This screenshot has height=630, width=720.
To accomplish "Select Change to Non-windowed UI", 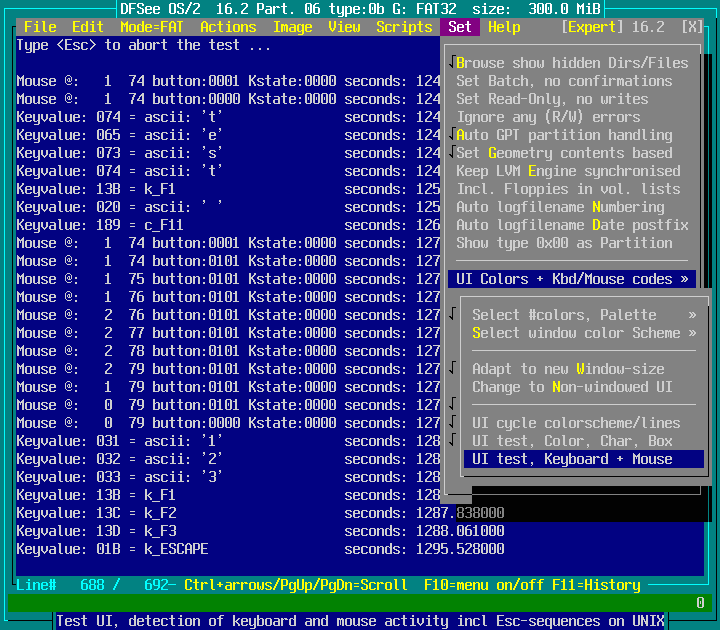I will pos(572,387).
